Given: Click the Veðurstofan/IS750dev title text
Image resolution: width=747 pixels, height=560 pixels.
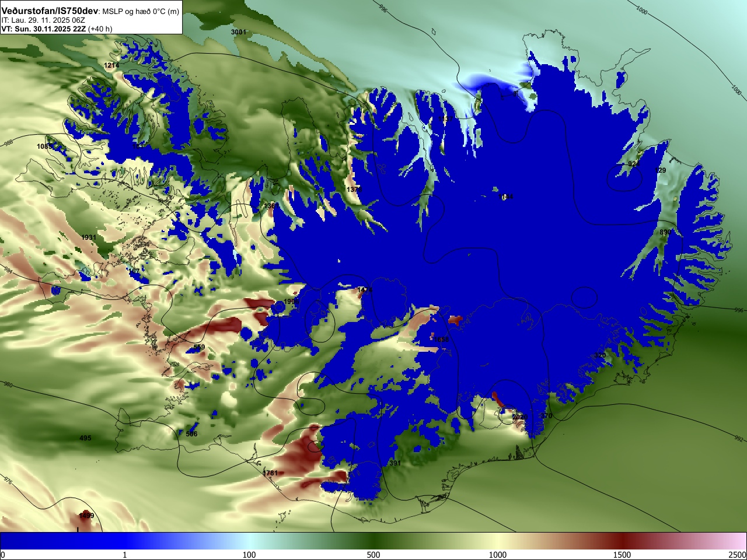Looking at the screenshot, I should pos(50,11).
